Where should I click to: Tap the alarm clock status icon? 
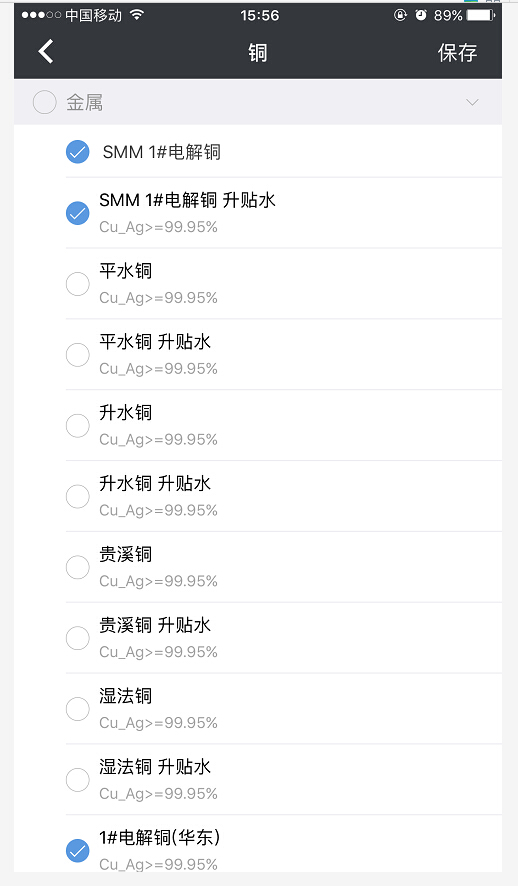tap(421, 15)
